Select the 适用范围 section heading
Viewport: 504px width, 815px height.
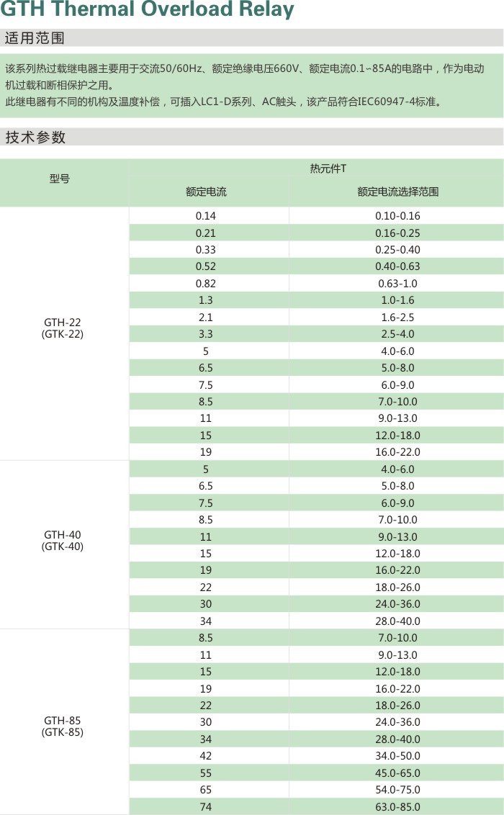pyautogui.click(x=35, y=38)
